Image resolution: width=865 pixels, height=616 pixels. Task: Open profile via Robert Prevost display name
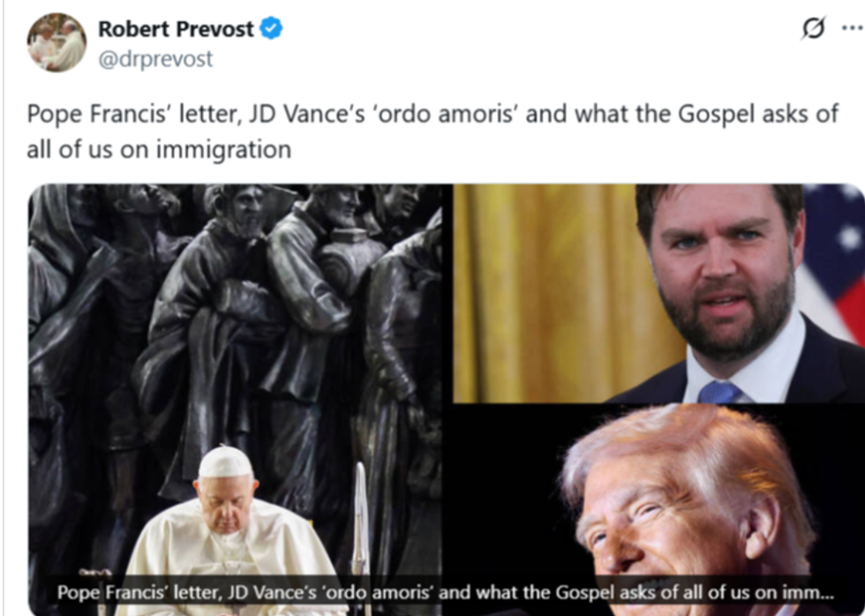point(176,28)
